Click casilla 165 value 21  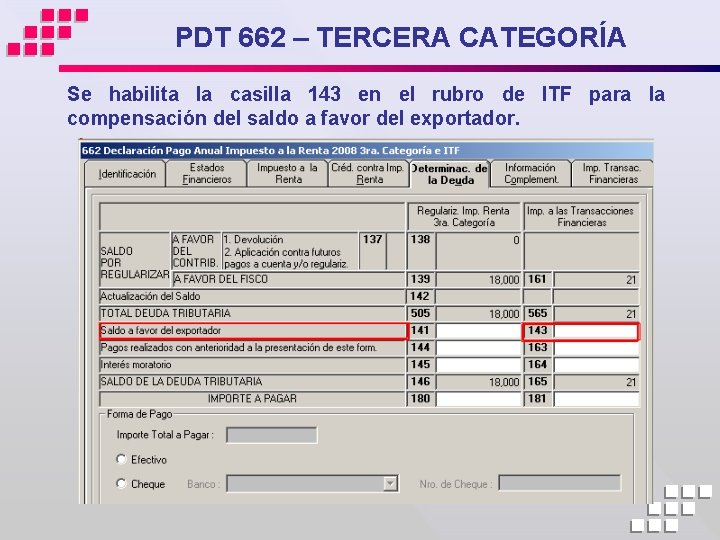tap(596, 382)
